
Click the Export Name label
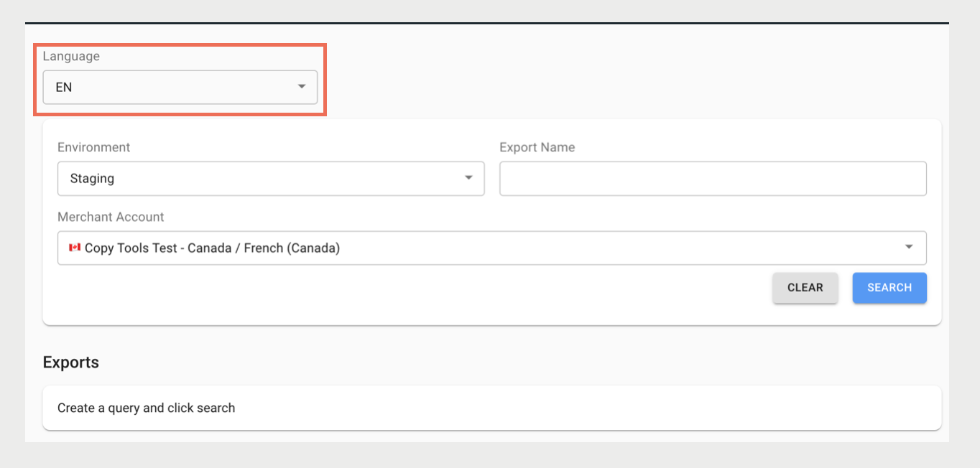tap(537, 147)
